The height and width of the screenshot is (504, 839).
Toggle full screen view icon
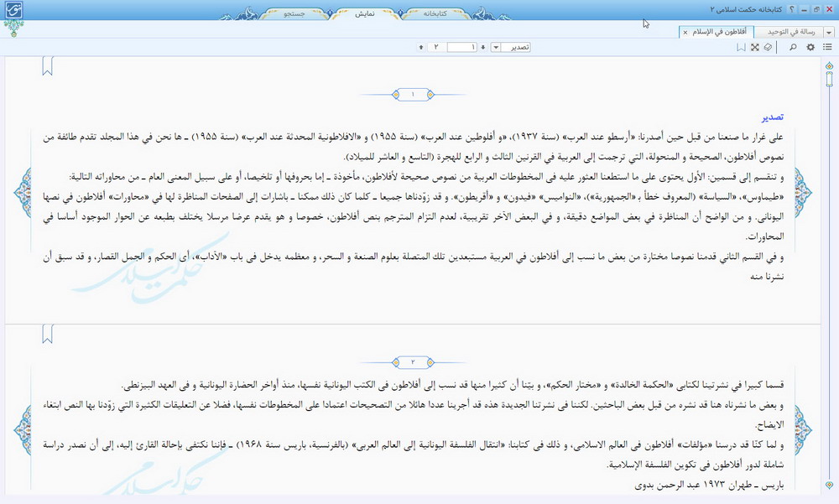coord(754,47)
